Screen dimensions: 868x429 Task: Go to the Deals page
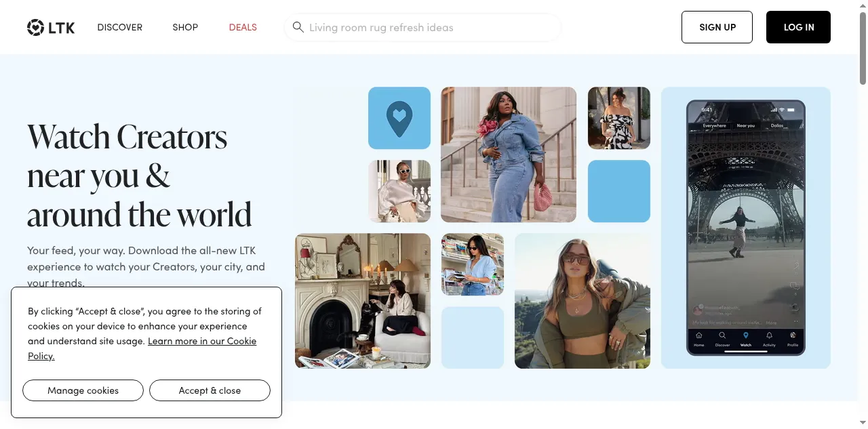coord(243,27)
